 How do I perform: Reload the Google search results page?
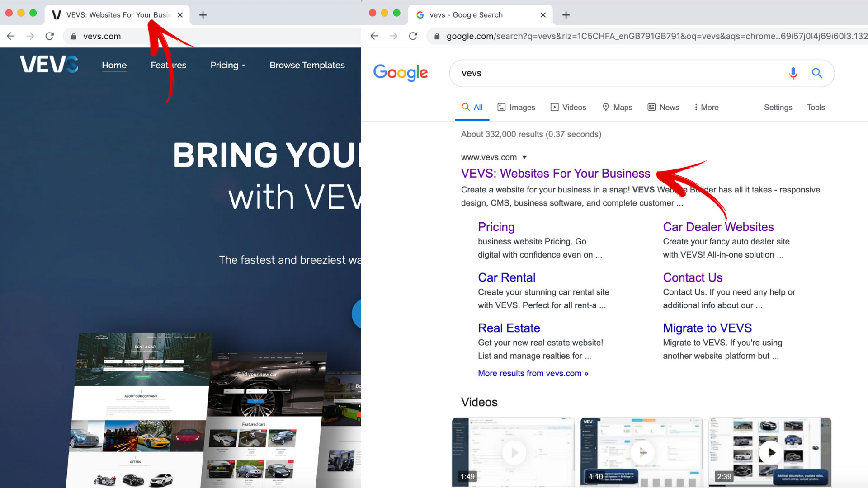point(413,36)
